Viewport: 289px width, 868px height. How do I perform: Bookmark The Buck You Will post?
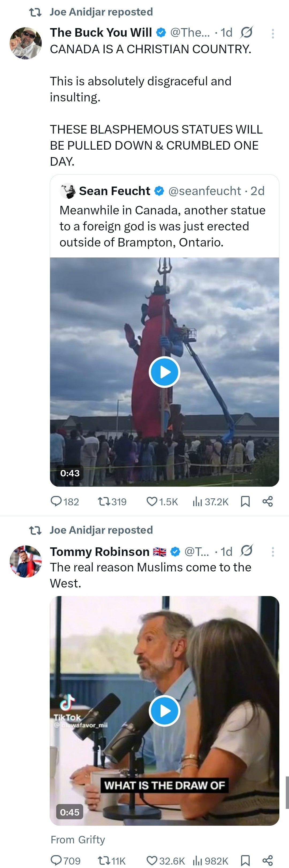(246, 501)
